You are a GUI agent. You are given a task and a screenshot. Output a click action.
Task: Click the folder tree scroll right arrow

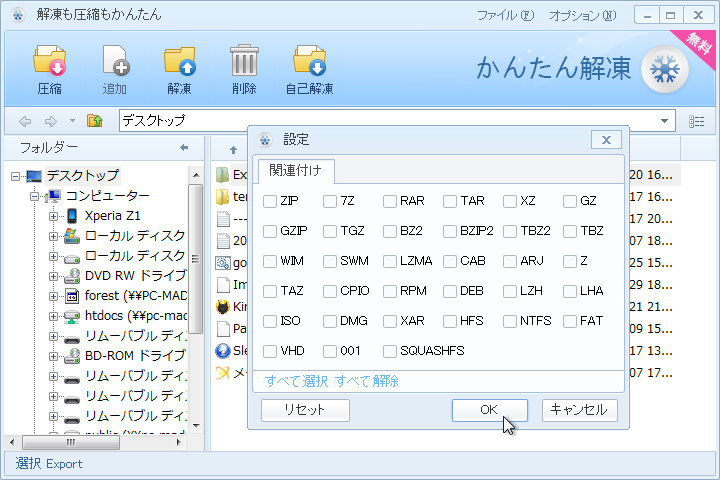tap(179, 442)
